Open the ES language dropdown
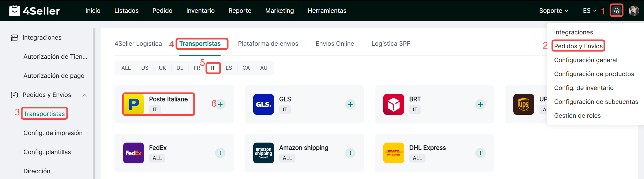 click(x=590, y=11)
